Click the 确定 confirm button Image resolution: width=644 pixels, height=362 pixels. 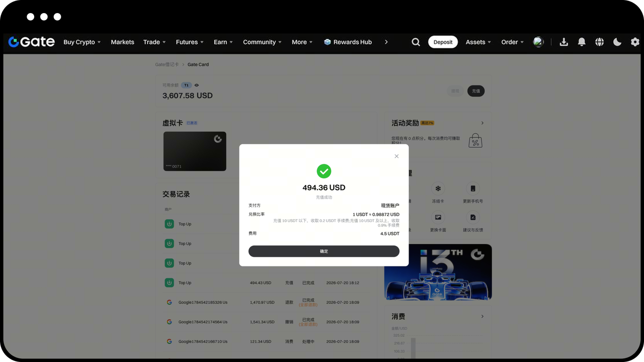coord(324,251)
